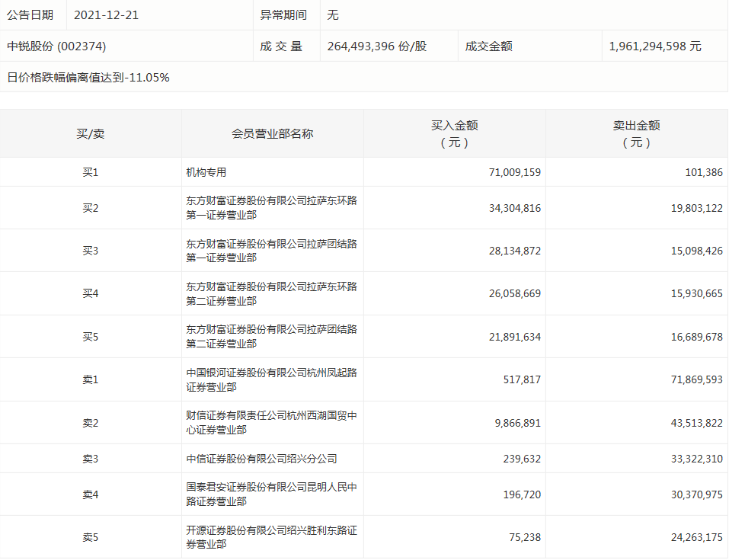
Task: Click 中信证券股份有限公司绍兴分公司 name
Action: coord(261,459)
